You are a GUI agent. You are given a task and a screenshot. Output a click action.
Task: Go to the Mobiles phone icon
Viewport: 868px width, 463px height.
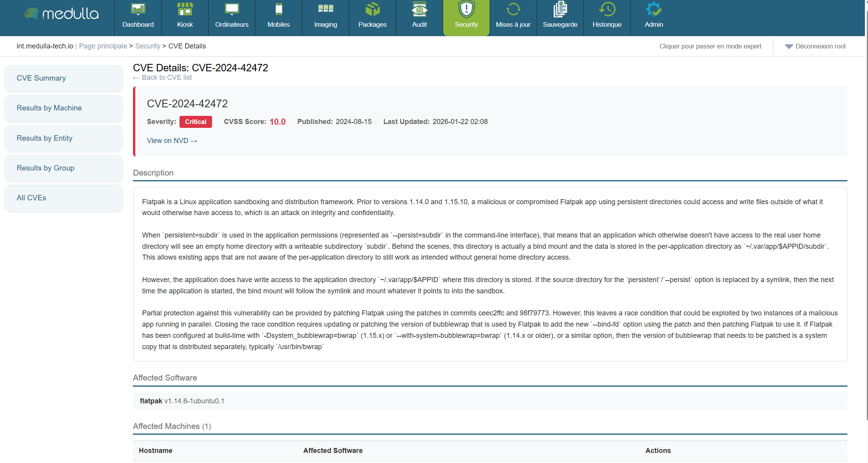click(x=278, y=9)
